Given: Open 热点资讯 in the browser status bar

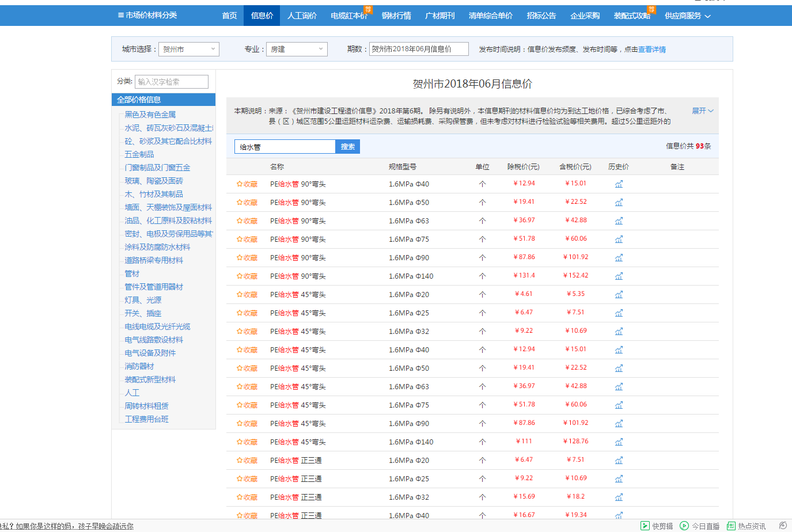Looking at the screenshot, I should coord(746,526).
